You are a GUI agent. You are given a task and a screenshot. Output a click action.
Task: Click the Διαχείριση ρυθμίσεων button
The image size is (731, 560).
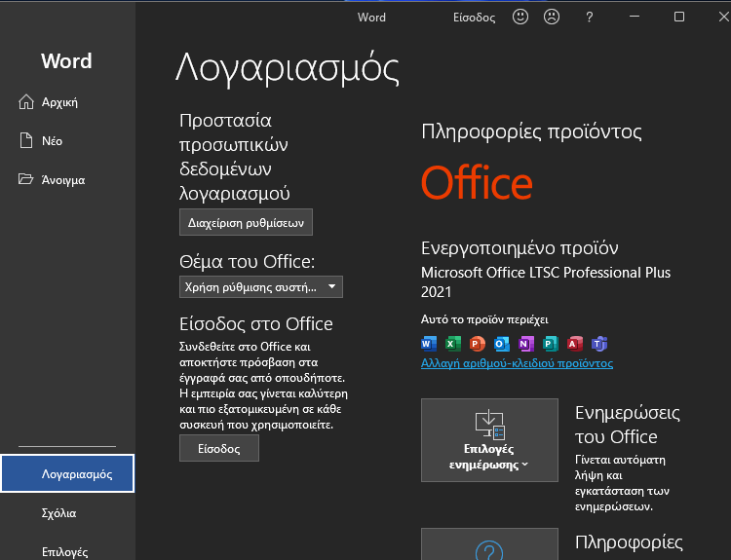[246, 222]
